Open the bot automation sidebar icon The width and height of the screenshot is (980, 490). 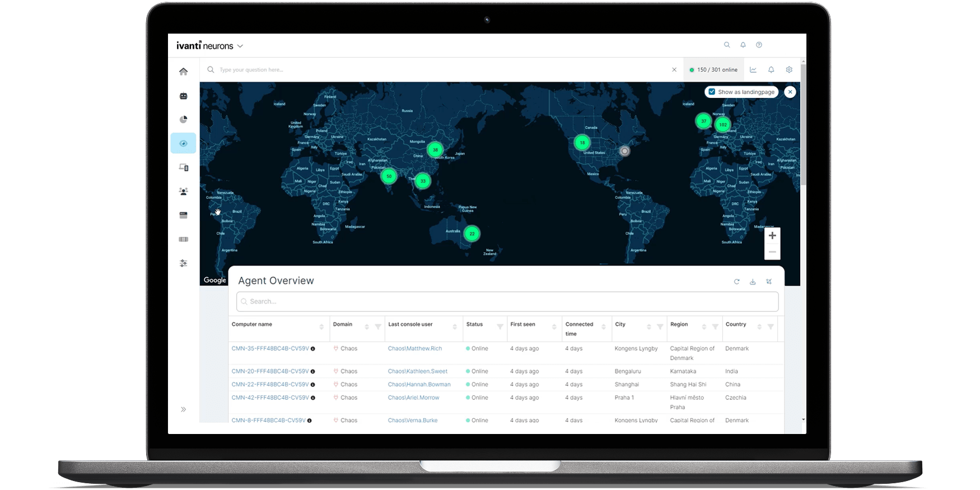(183, 96)
